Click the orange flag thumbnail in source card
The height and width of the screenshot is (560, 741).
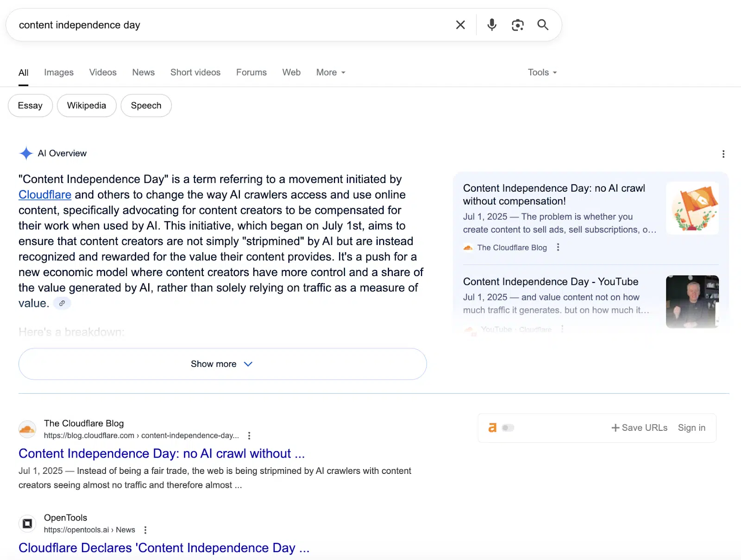tap(692, 208)
